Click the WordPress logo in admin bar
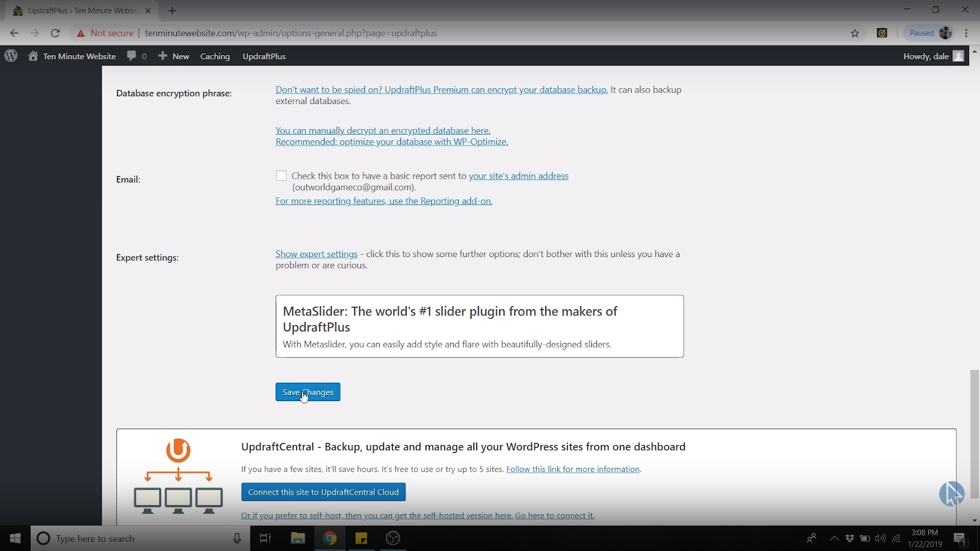 (11, 56)
